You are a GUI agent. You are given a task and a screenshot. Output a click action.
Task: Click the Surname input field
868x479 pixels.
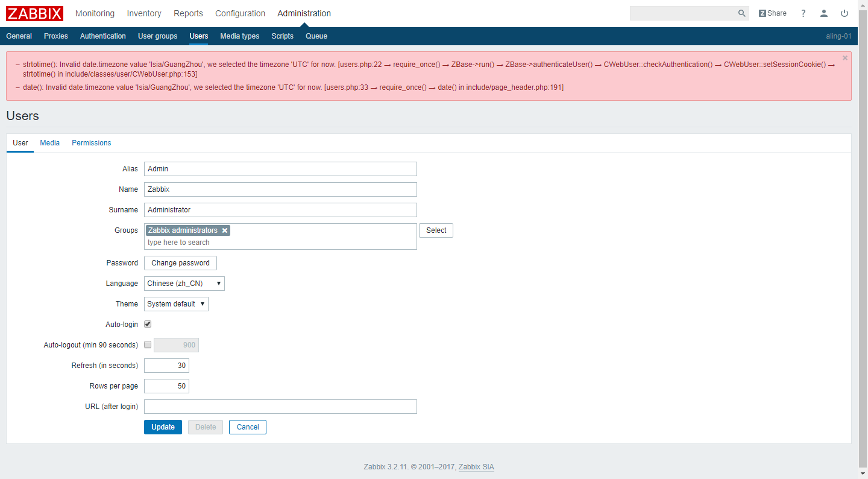(x=280, y=210)
